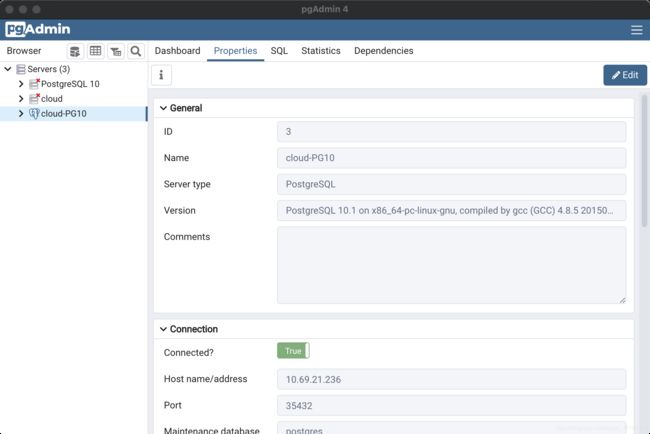Collapse the Connection section

tap(163, 329)
